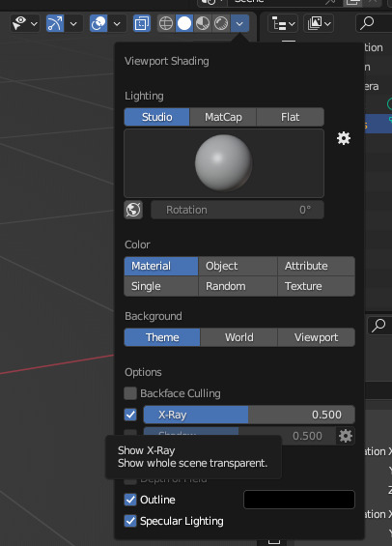This screenshot has width=392, height=546.
Task: Set color mode to Single
Action: point(161,286)
